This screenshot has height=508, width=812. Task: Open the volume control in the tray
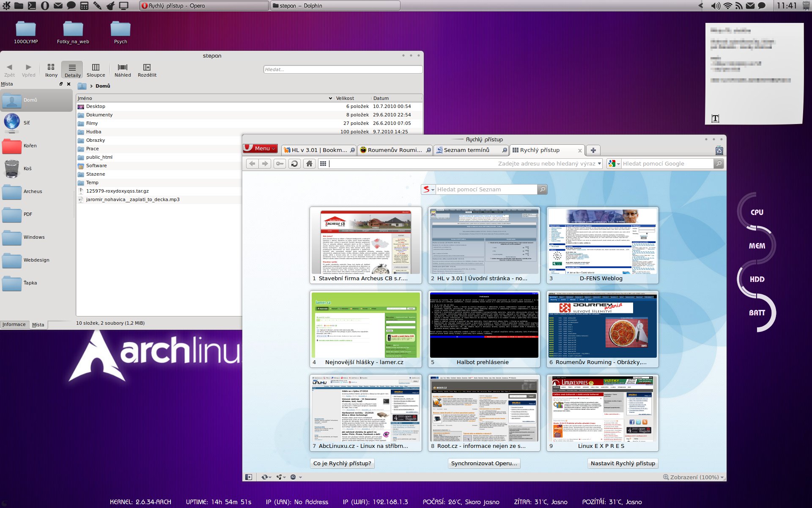[716, 6]
